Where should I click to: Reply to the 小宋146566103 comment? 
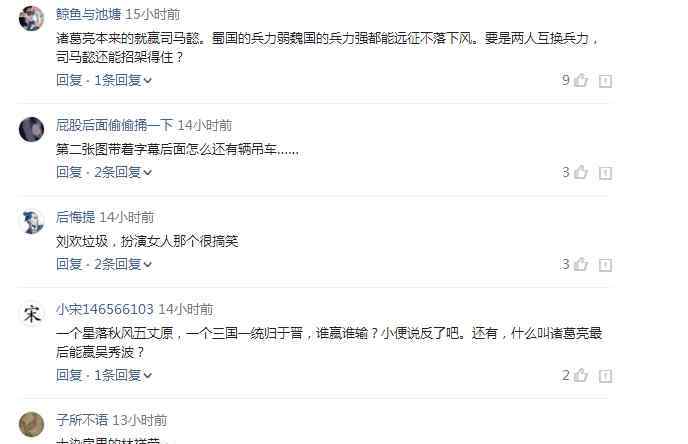coord(69,375)
